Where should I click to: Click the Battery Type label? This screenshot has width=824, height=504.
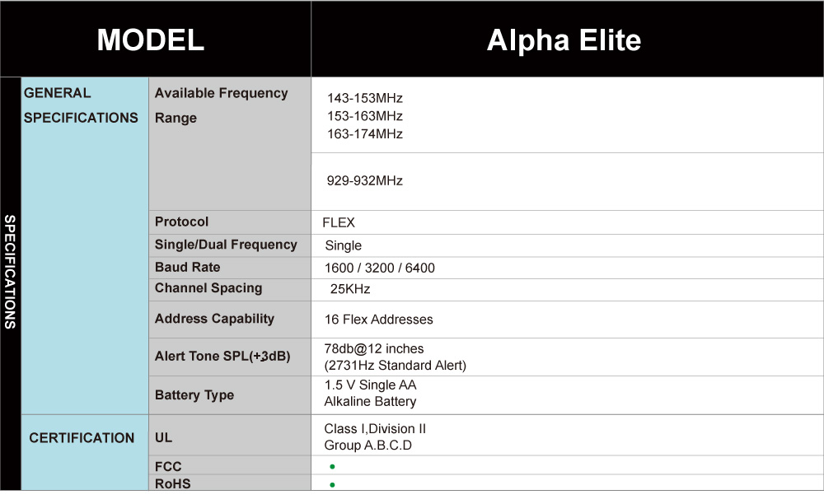point(194,394)
